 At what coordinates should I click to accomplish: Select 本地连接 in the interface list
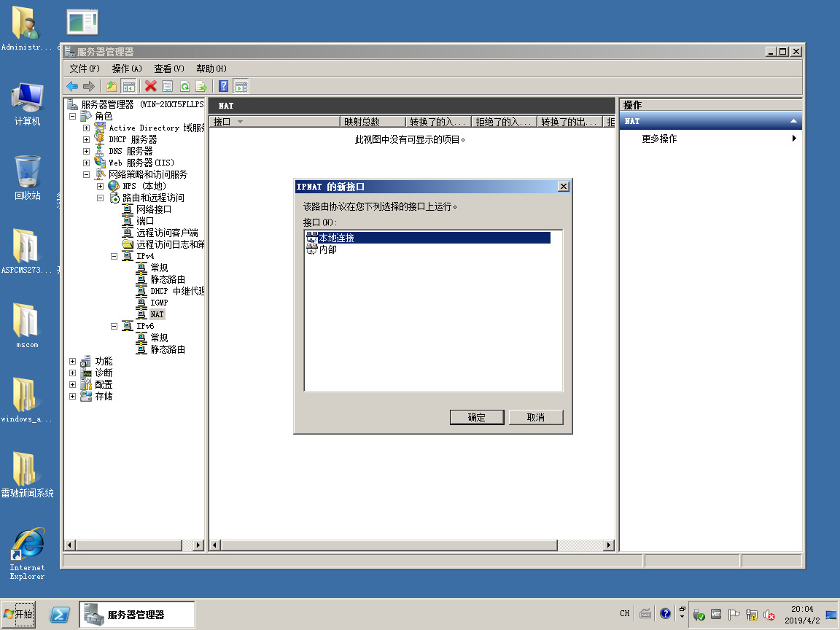coord(335,238)
